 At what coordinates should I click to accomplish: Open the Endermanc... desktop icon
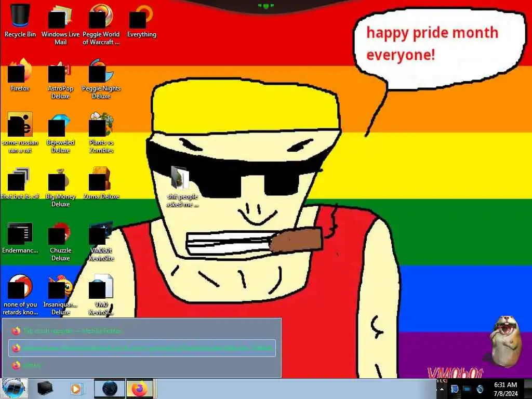pos(20,237)
